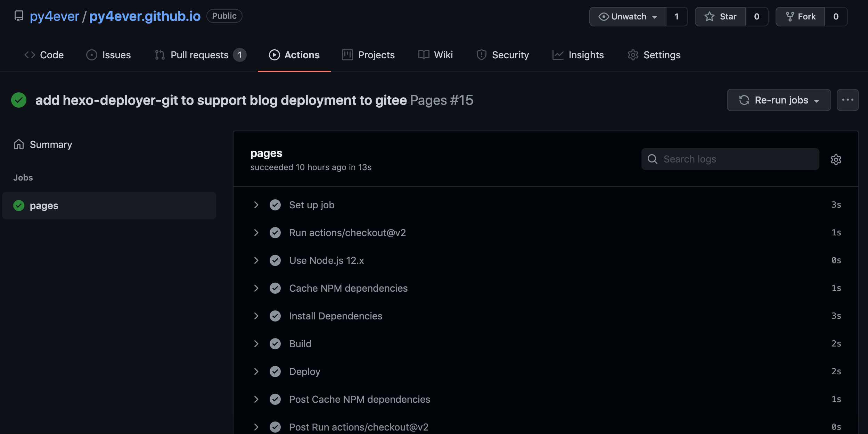Open the log settings gear icon
The image size is (868, 434).
pos(836,159)
